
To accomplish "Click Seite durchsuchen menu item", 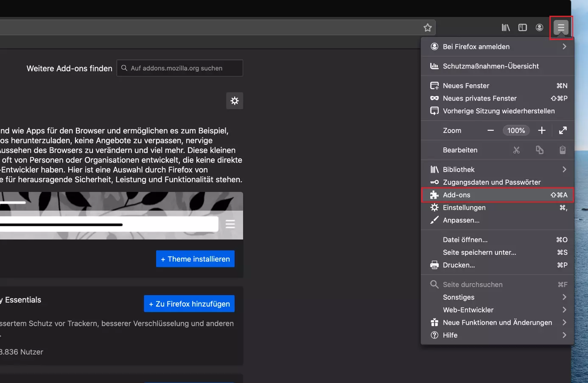I will pos(497,284).
